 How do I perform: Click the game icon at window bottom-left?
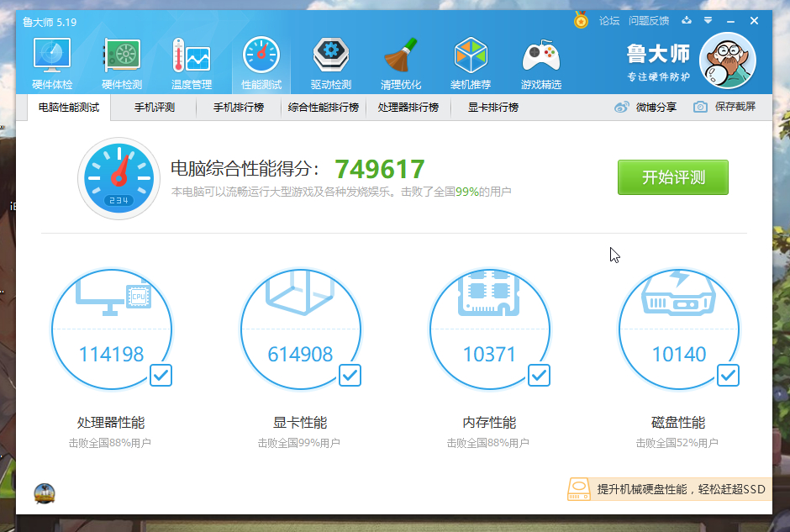click(45, 493)
